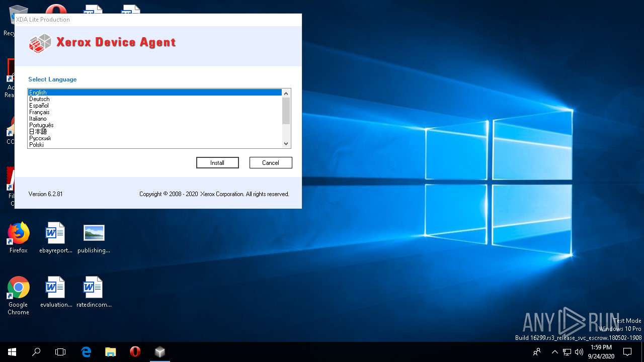Select English in the language list
This screenshot has height=362, width=644.
click(155, 93)
